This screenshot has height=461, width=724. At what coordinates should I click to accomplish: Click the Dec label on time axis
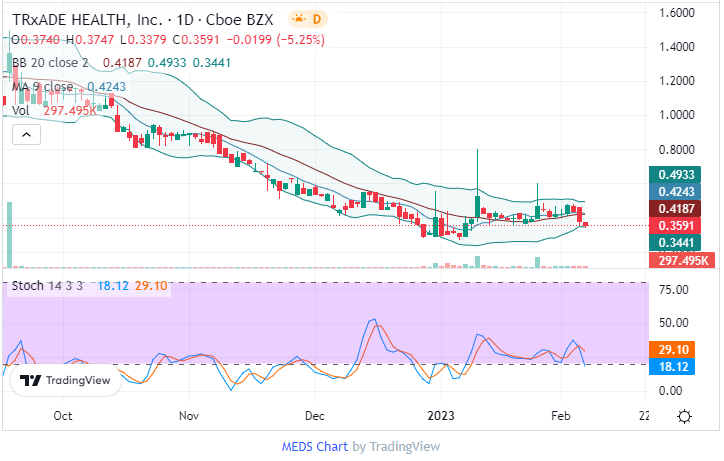tap(315, 415)
